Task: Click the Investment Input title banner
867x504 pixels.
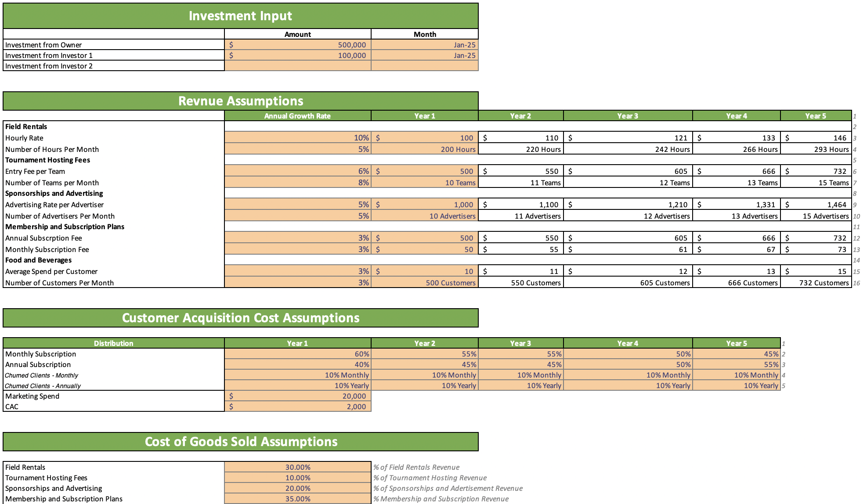Action: click(x=240, y=16)
